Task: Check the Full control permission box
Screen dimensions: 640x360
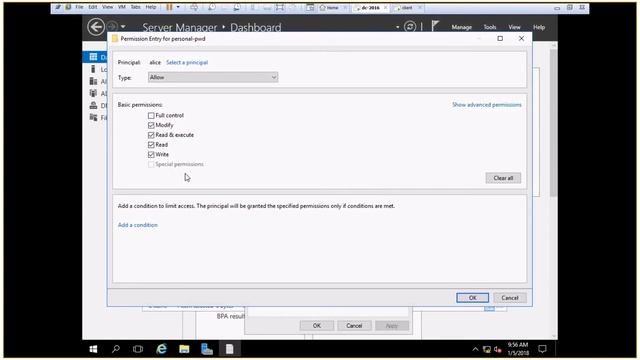Action: click(151, 116)
